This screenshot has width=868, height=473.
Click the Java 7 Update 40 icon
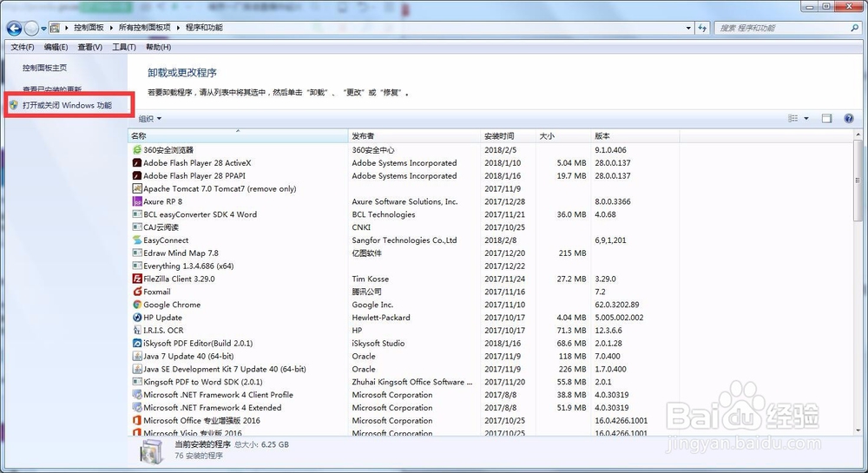(137, 356)
